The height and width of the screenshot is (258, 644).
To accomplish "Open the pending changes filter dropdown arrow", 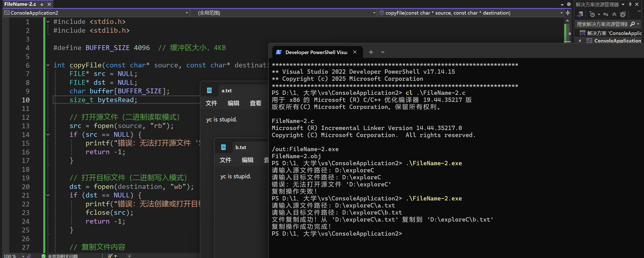I will coord(599,14).
